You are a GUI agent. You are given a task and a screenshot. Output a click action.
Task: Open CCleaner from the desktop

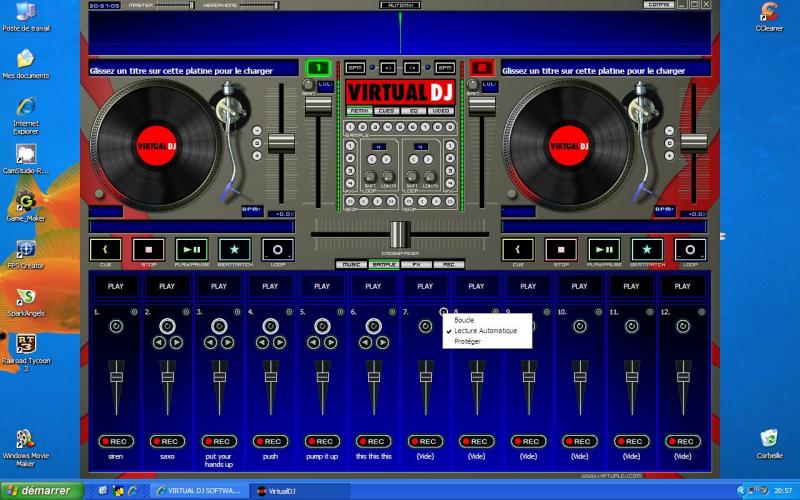click(768, 16)
